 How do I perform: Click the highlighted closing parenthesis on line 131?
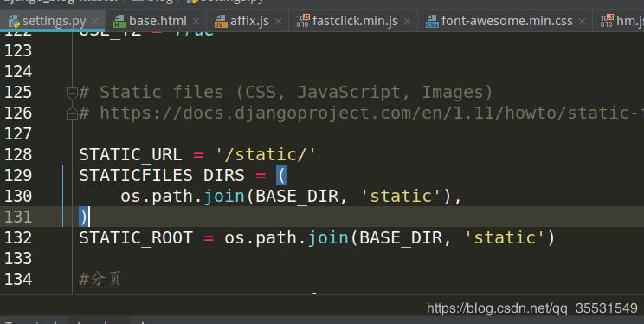click(x=84, y=217)
